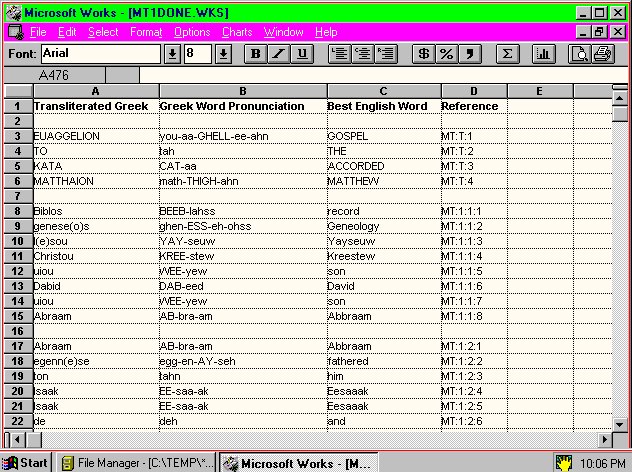Screen dimensions: 632x472
Task: Select cell containing fathered
Action: click(x=384, y=361)
